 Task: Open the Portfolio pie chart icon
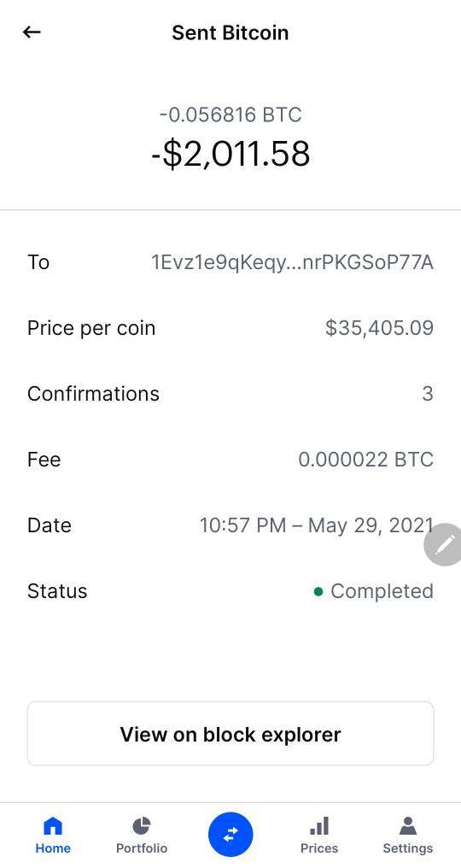[x=141, y=826]
